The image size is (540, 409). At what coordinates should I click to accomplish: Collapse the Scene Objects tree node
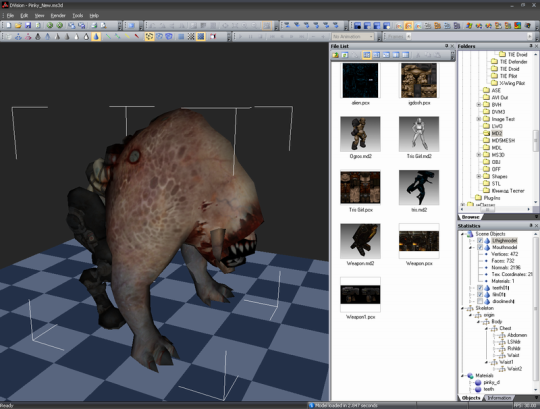point(463,234)
